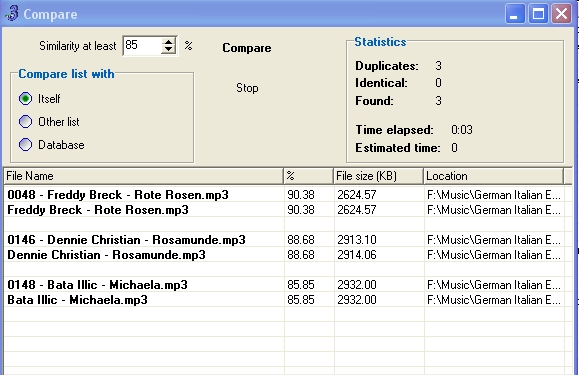Select the Other list radio button

25,121
